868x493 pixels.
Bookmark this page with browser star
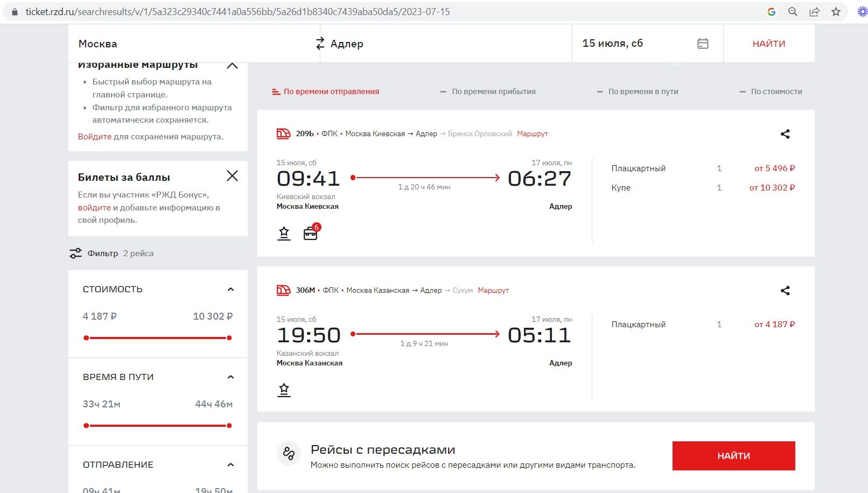pyautogui.click(x=836, y=12)
